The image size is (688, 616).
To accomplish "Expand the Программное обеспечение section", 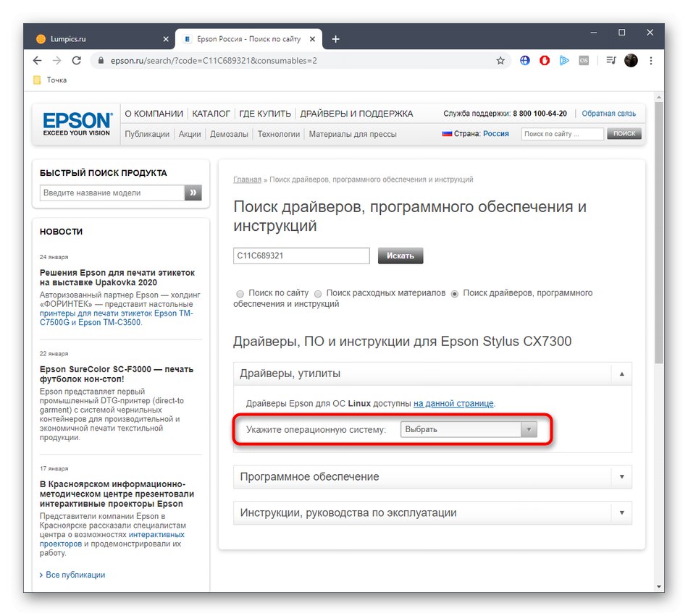I will point(432,476).
